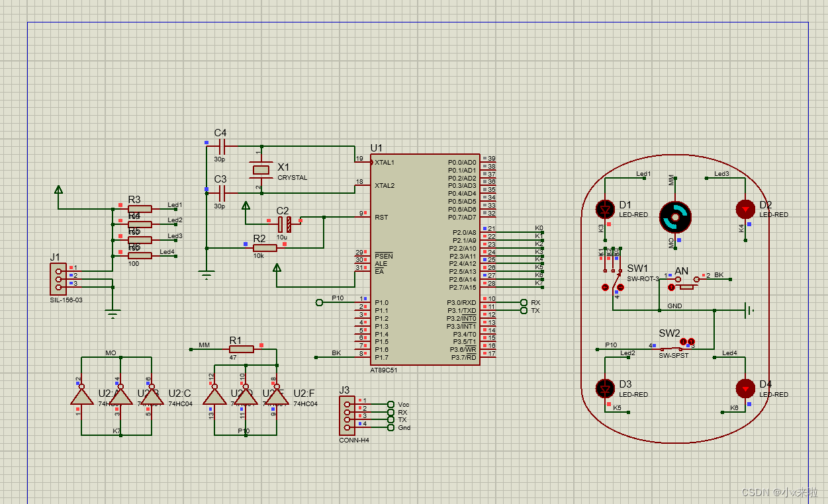This screenshot has height=504, width=828.
Task: Click the MM net label left of R1
Action: (204, 345)
